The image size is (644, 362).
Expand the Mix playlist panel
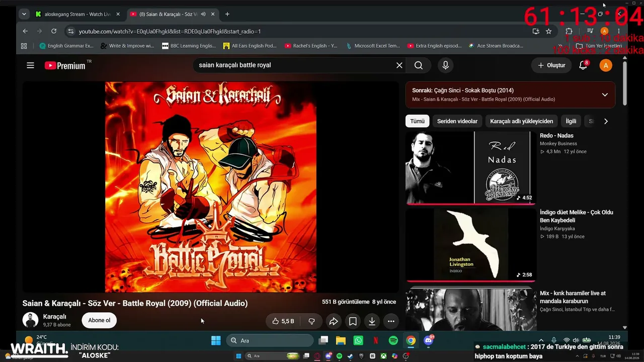tap(605, 95)
